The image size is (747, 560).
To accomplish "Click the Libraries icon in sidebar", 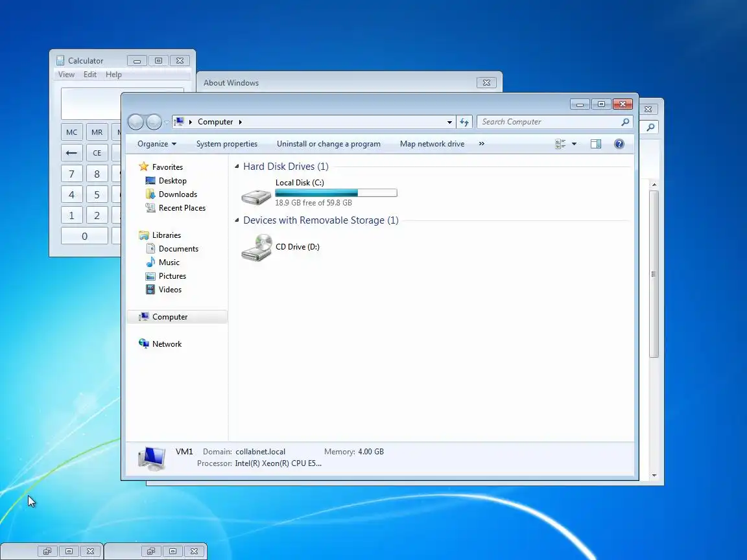I will point(143,235).
